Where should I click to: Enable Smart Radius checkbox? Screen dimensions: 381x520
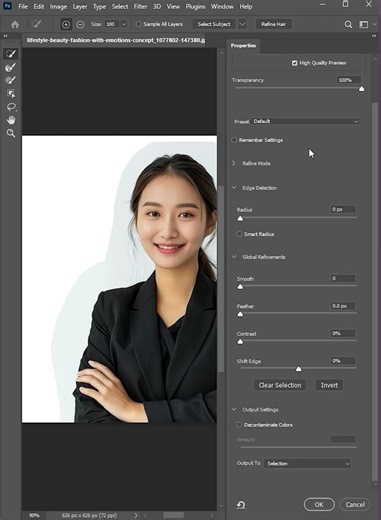(239, 234)
